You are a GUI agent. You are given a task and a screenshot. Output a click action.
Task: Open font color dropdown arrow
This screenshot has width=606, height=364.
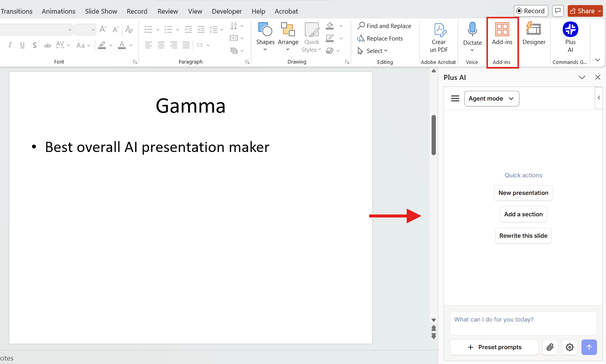(131, 45)
